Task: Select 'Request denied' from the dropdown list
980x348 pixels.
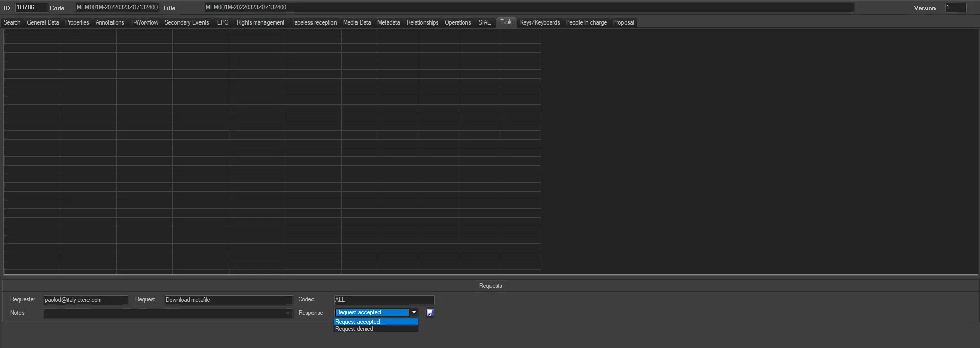Action: click(354, 329)
